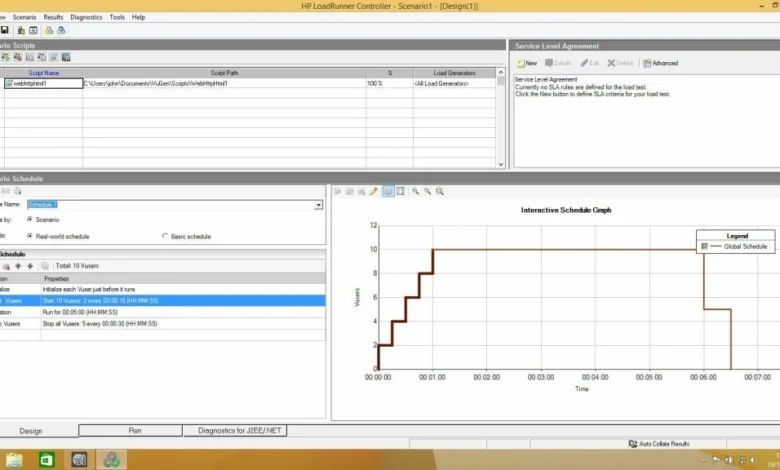The width and height of the screenshot is (780, 470).
Task: Click the Save scenario floppy disk icon
Action: click(x=4, y=30)
